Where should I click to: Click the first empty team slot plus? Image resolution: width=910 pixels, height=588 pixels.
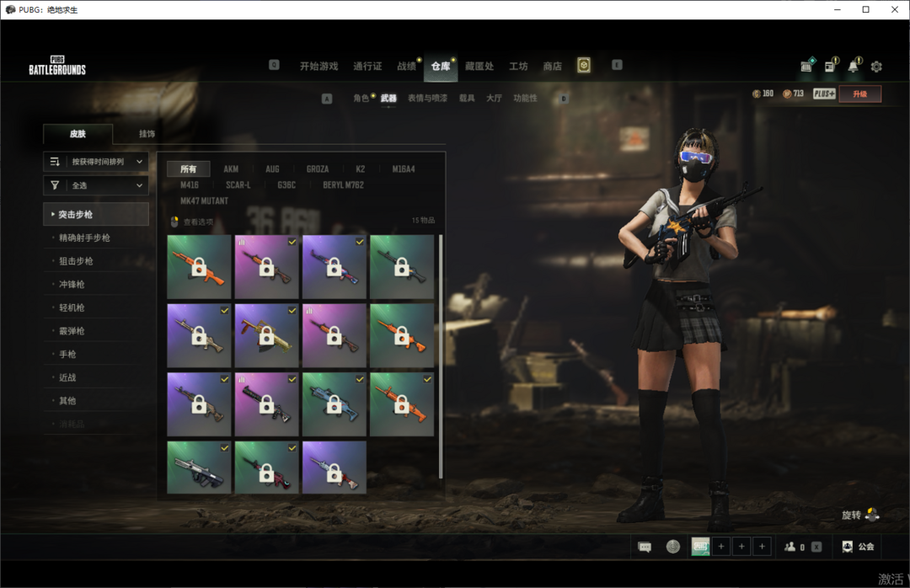(720, 547)
